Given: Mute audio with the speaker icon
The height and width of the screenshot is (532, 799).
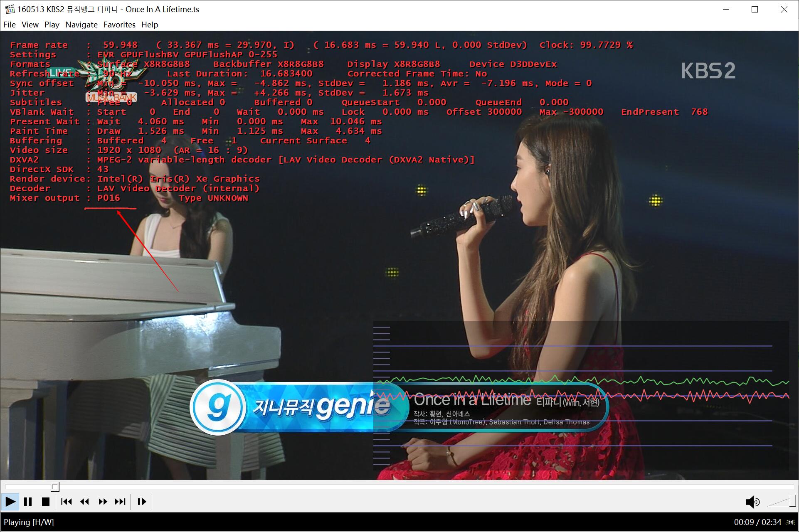Looking at the screenshot, I should 752,502.
